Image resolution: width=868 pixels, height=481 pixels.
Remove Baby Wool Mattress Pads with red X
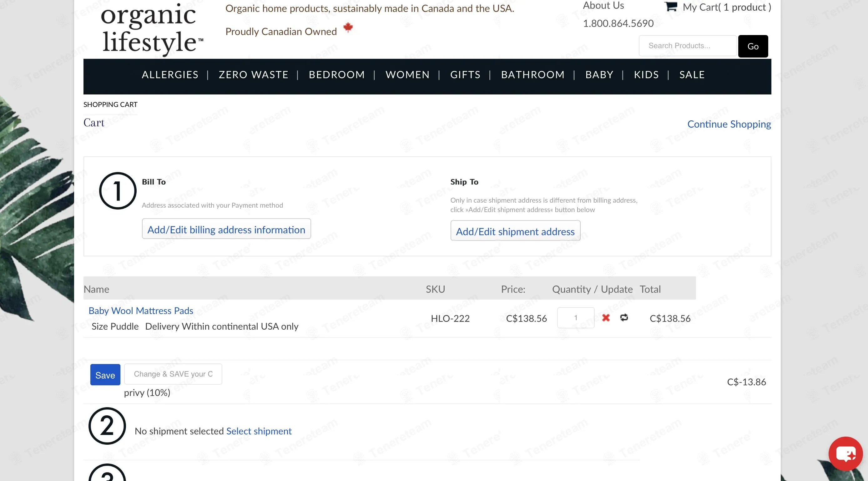tap(606, 317)
